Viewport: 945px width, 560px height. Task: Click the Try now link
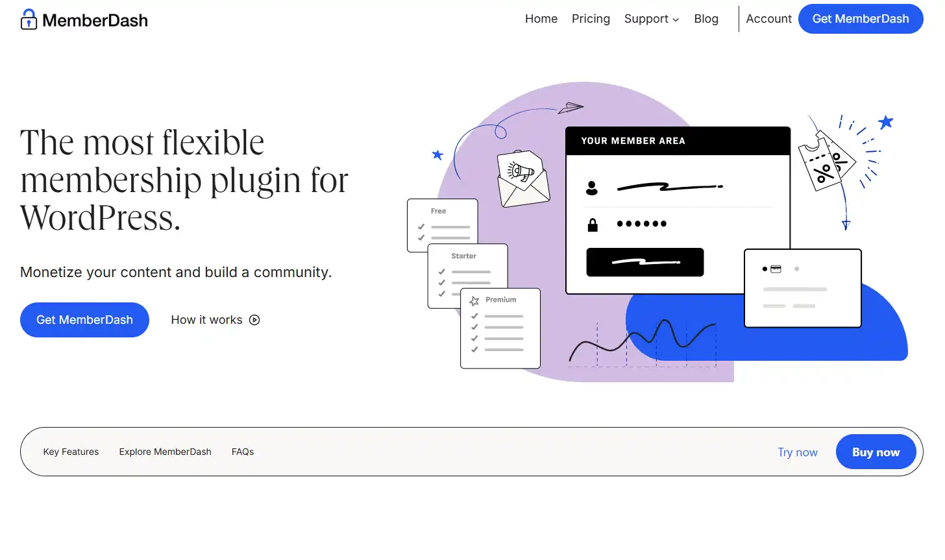[x=797, y=452]
